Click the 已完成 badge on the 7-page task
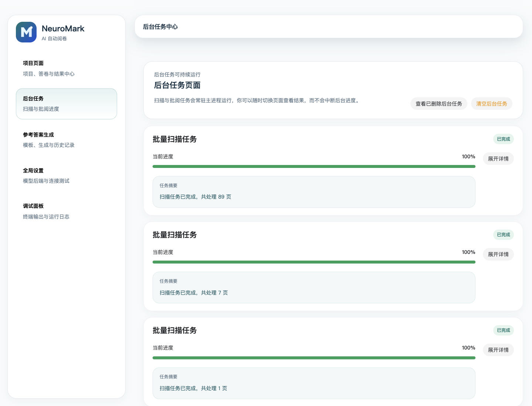The width and height of the screenshot is (532, 406). [504, 235]
